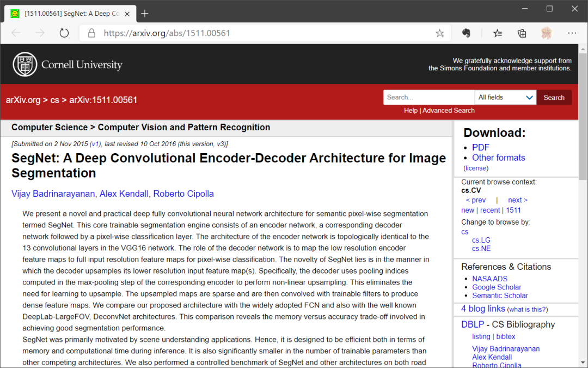Click the smiley favicon on the tab

coord(15,14)
